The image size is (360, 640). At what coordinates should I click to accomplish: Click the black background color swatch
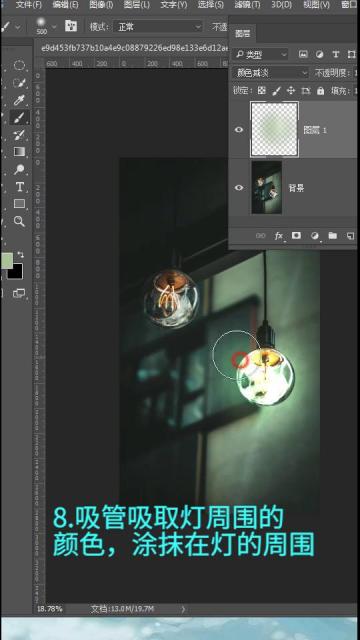coord(16,271)
